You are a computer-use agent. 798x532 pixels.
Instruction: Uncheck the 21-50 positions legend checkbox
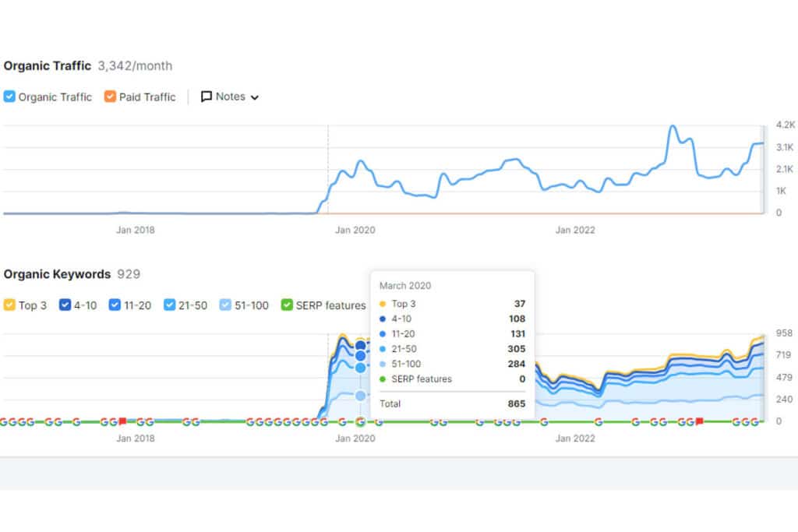(x=169, y=305)
